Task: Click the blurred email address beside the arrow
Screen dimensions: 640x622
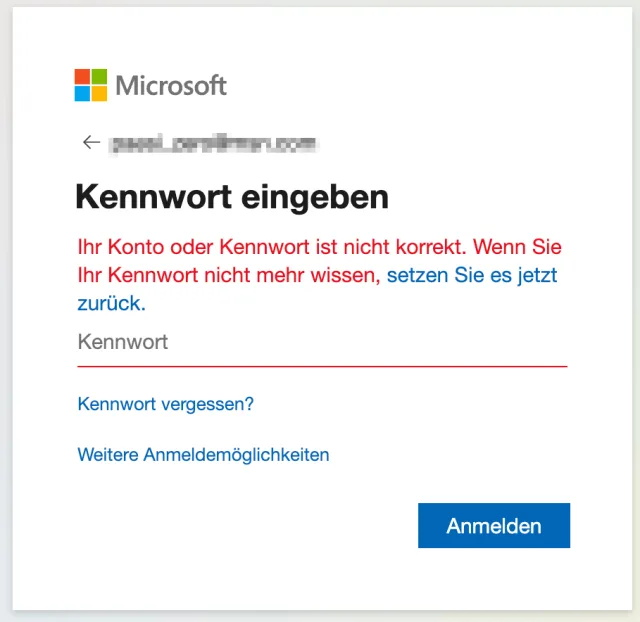Action: [215, 144]
